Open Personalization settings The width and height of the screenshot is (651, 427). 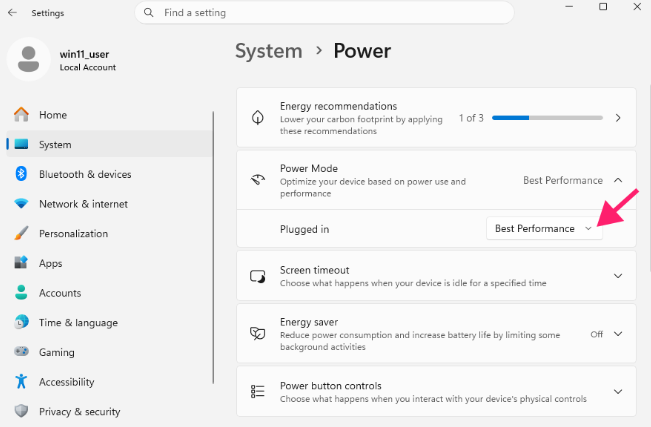(x=110, y=233)
